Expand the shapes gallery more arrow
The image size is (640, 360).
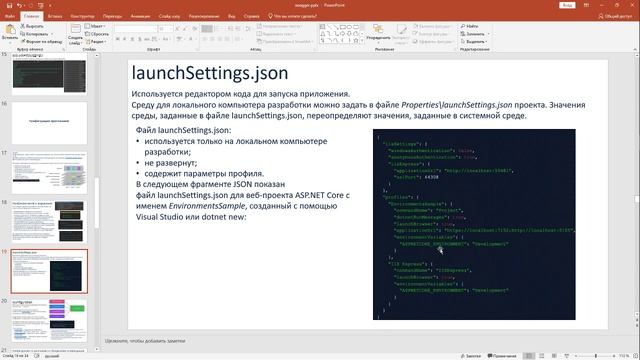362,41
